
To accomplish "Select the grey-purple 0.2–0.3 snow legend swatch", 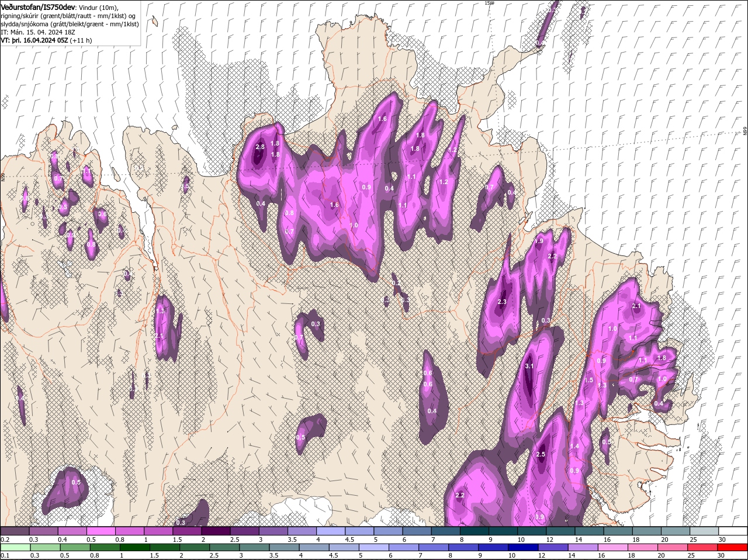I will tap(15, 531).
